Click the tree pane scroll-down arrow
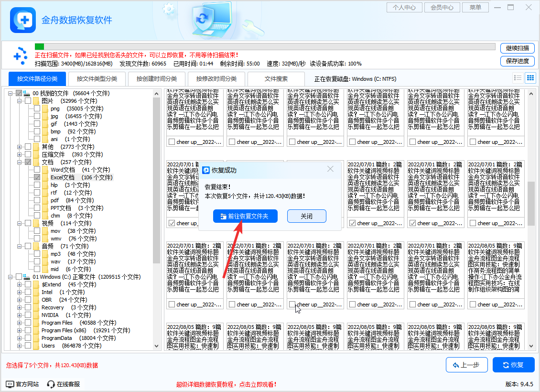 coord(156,346)
